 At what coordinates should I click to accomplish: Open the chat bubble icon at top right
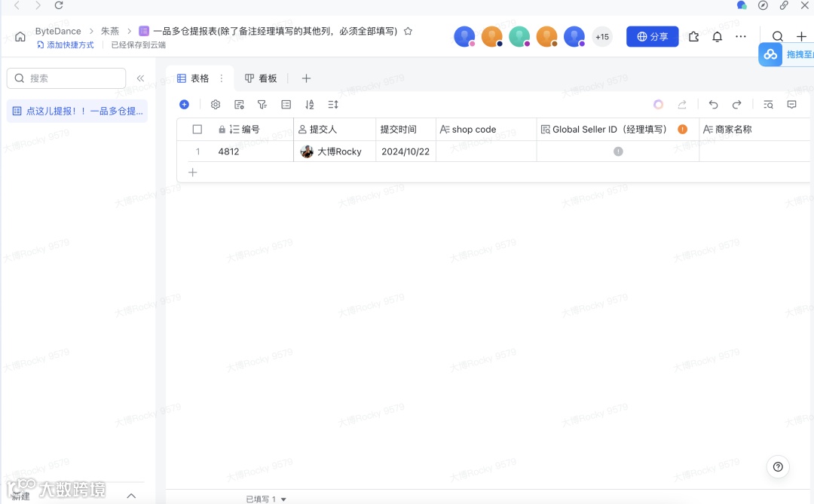[742, 5]
